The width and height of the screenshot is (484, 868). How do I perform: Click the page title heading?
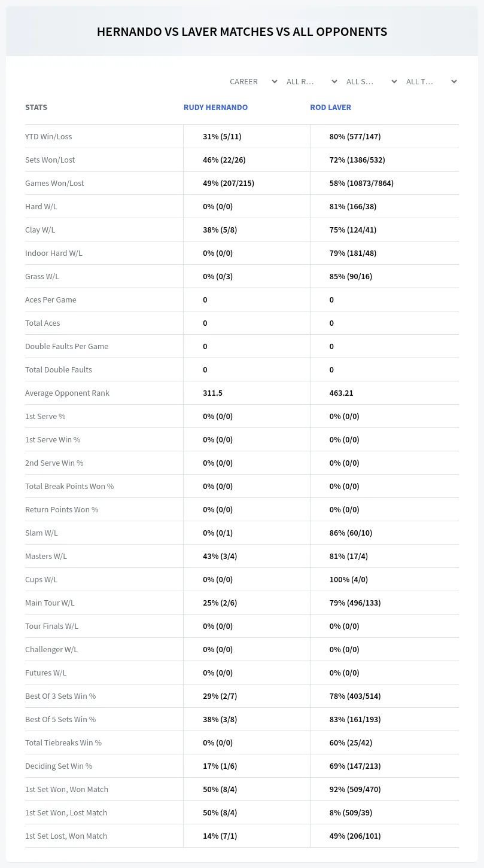(242, 32)
